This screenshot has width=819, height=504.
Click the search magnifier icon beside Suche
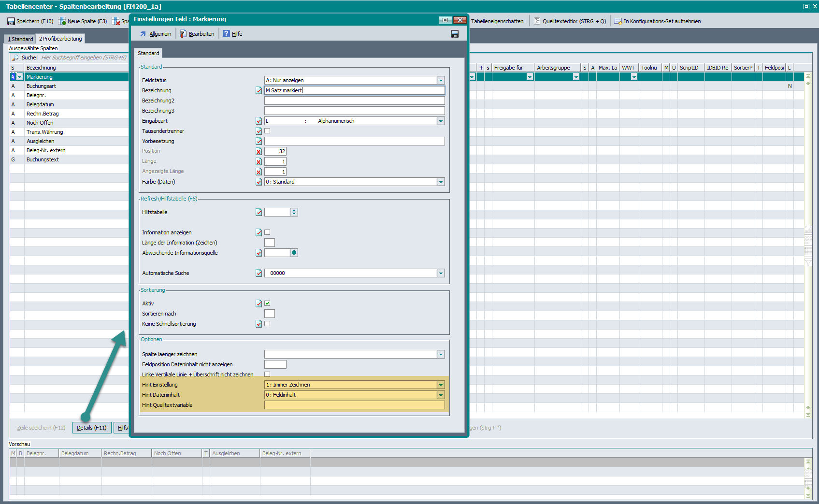tap(15, 58)
